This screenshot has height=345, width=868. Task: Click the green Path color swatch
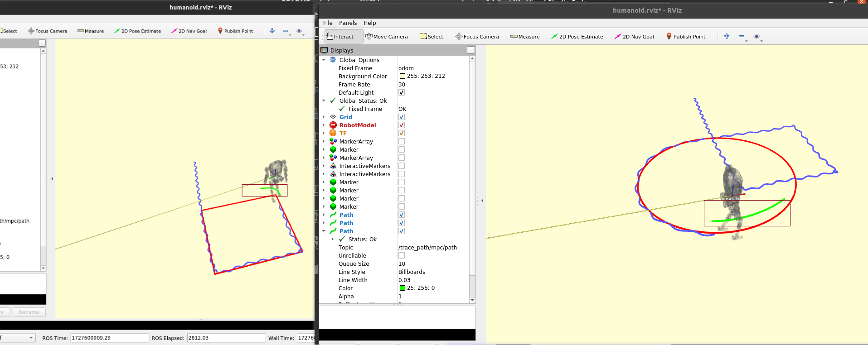[402, 288]
